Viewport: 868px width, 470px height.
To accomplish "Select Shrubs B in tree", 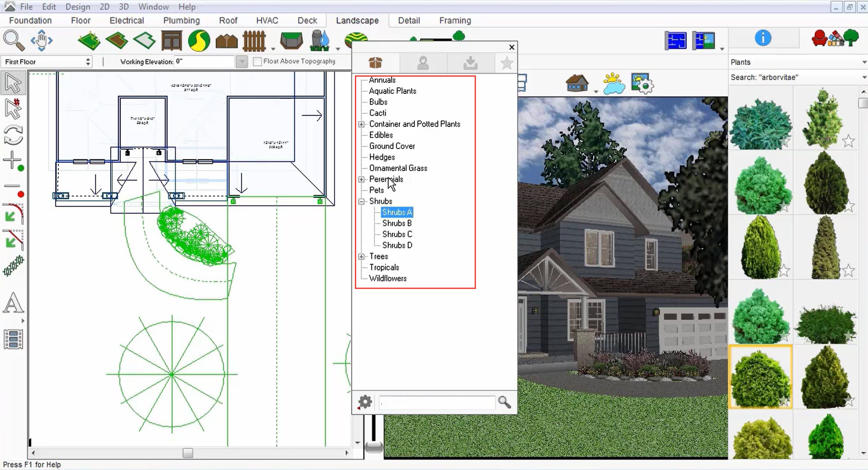I will point(397,223).
